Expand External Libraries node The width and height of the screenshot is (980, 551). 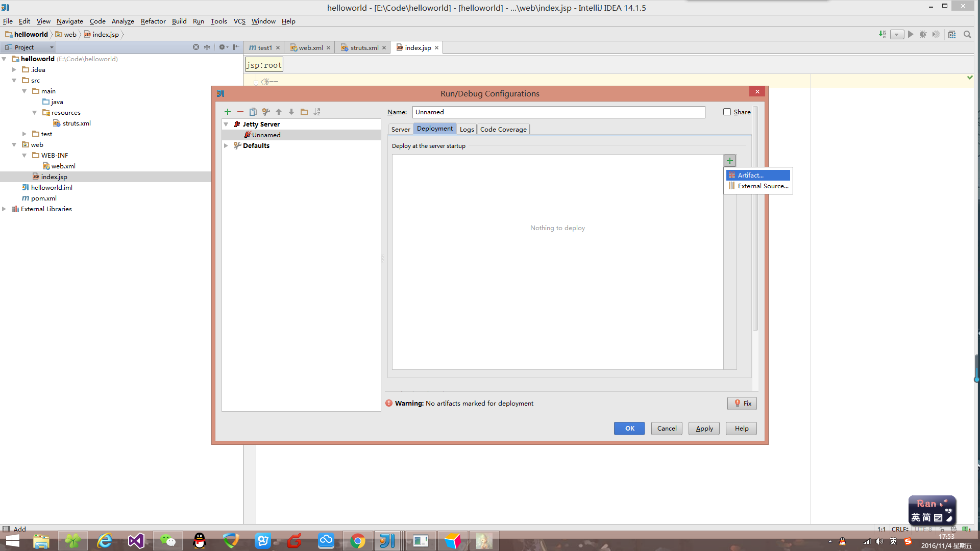coord(4,209)
